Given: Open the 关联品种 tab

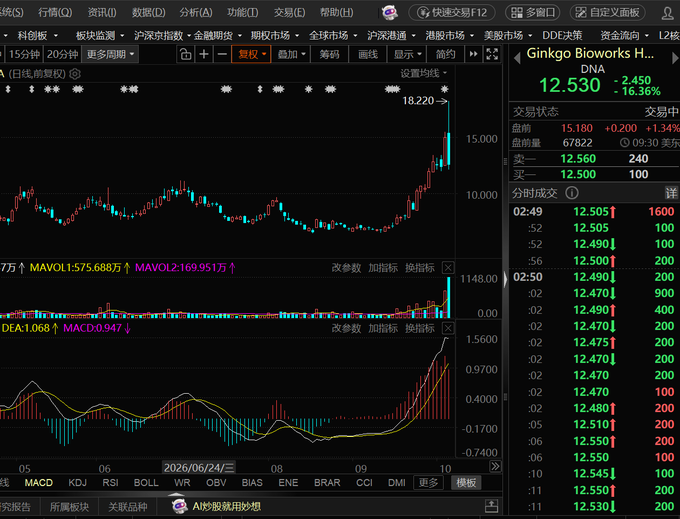Looking at the screenshot, I should pyautogui.click(x=127, y=506).
